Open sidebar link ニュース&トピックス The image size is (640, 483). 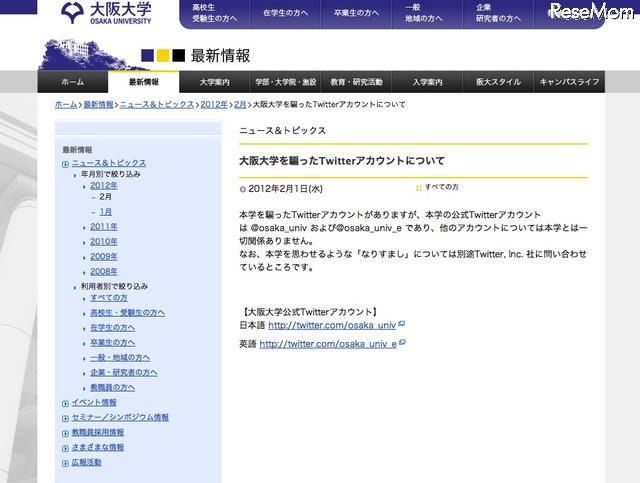click(109, 163)
